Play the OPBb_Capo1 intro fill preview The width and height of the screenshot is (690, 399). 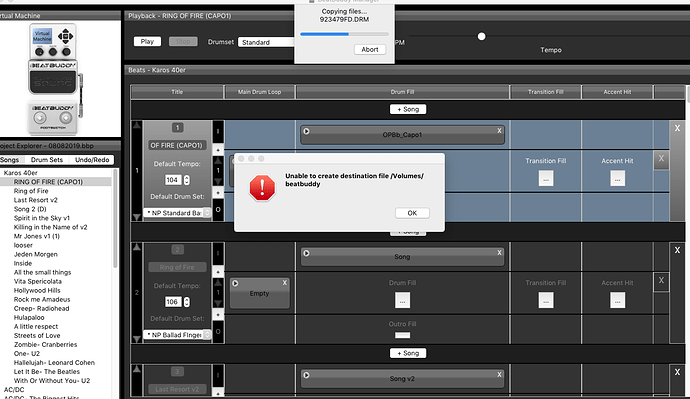[306, 131]
